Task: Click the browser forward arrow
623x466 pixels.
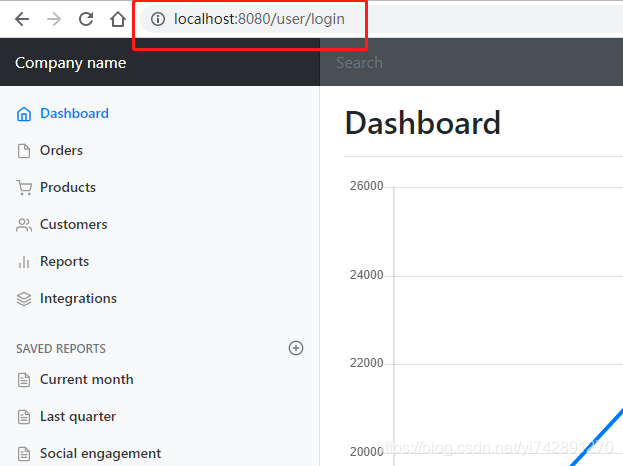Action: tap(54, 19)
